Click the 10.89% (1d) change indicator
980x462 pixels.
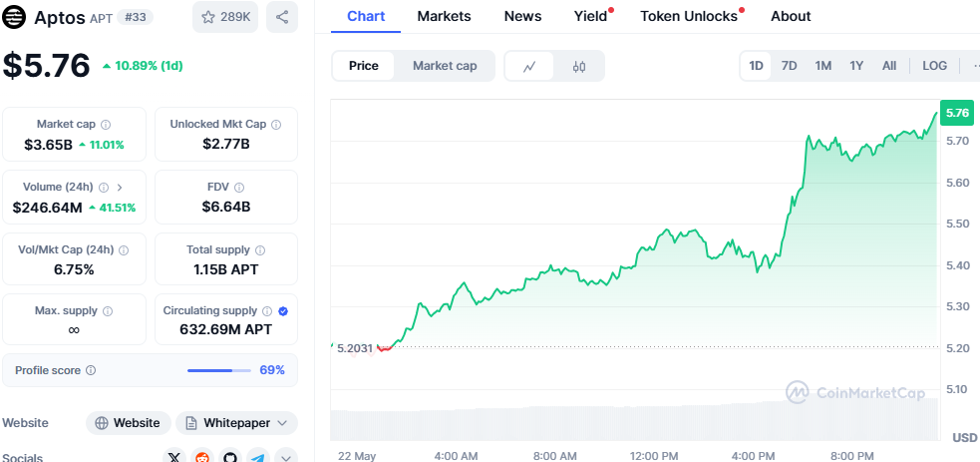[143, 66]
